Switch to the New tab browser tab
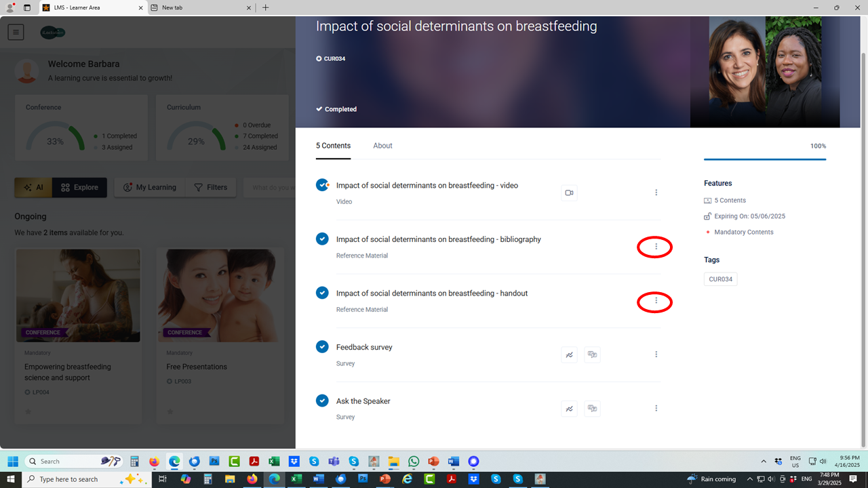 [x=201, y=7]
